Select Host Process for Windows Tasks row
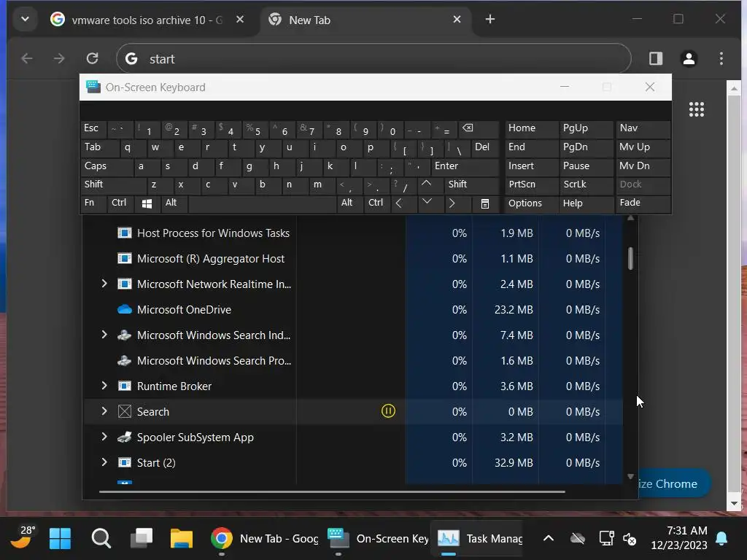 tap(352, 233)
